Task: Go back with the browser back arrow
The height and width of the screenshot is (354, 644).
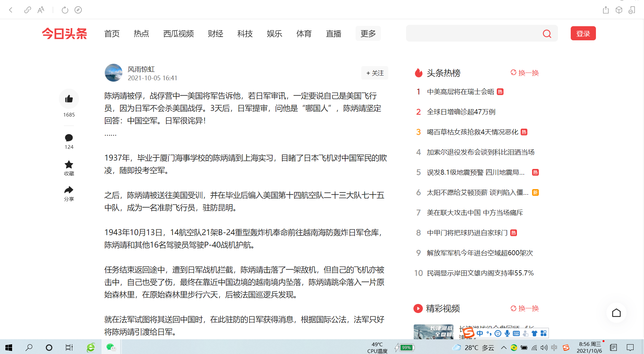Action: [11, 10]
